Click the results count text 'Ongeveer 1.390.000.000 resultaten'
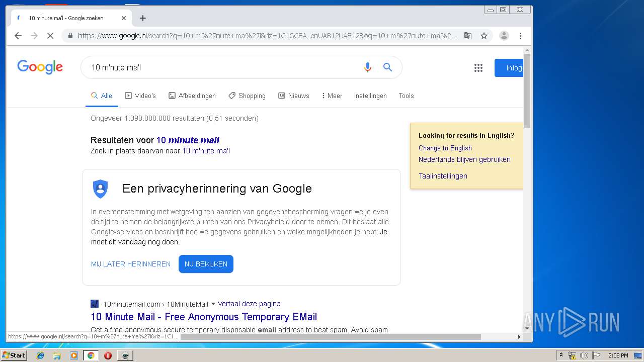The height and width of the screenshot is (362, 644). pyautogui.click(x=147, y=118)
